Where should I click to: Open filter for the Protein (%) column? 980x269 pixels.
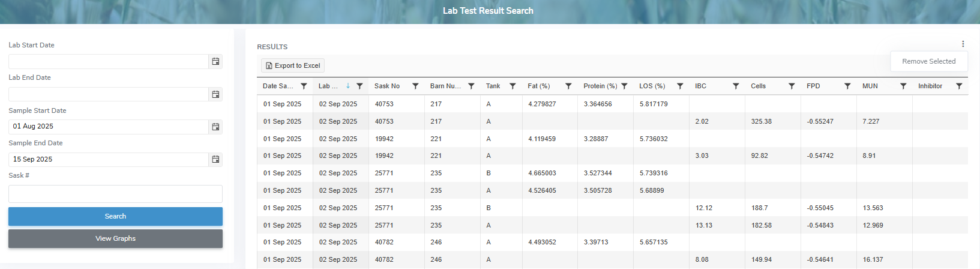624,86
